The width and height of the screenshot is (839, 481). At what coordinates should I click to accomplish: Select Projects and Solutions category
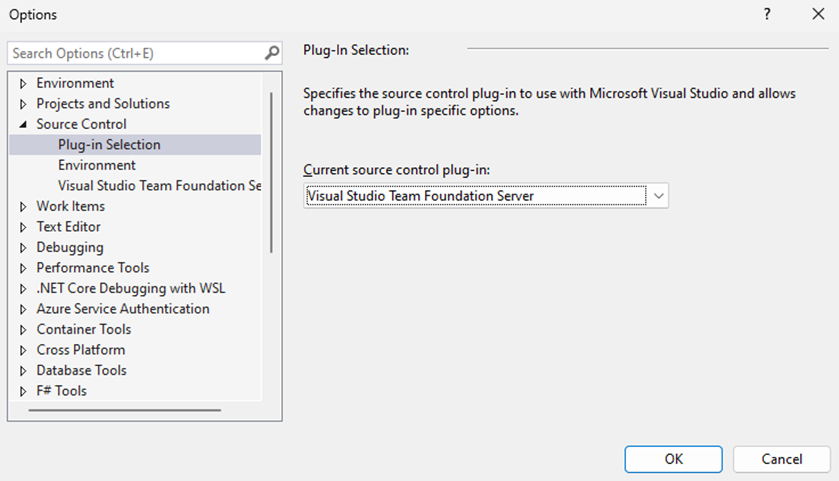coord(103,103)
